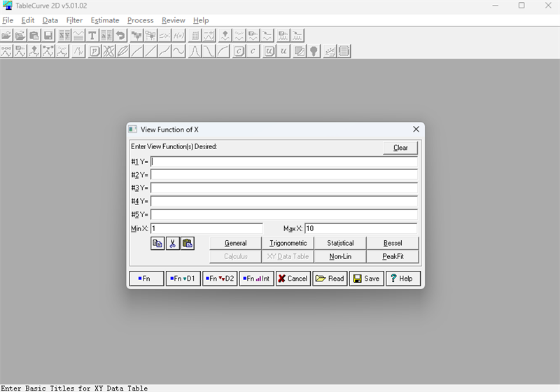Click the Save button in the dialog
Viewport: 560px width, 392px height.
click(x=366, y=279)
